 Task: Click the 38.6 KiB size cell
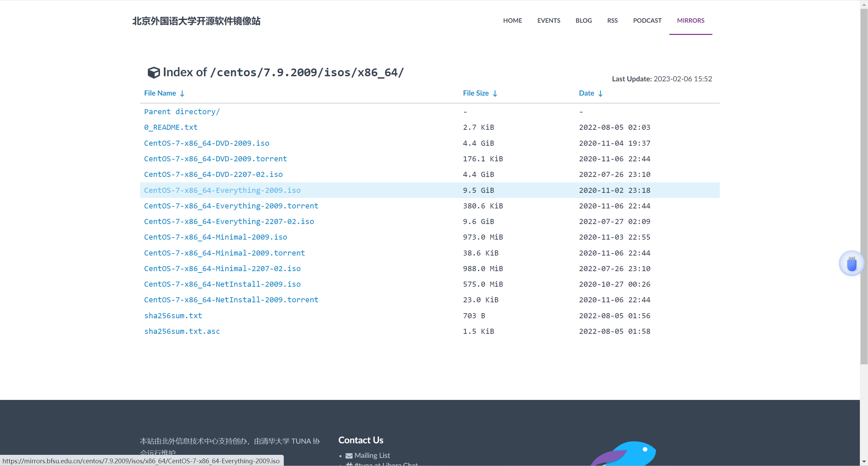coord(481,253)
